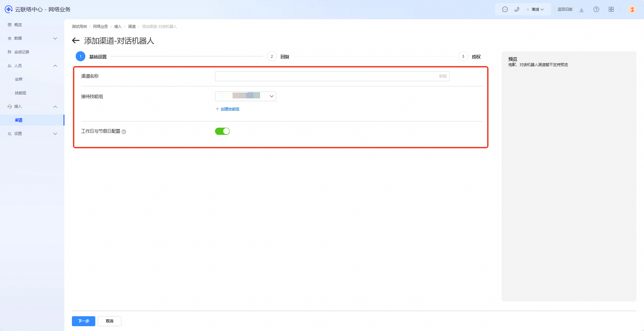Click 接入 in the breadcrumb
This screenshot has width=644, height=331.
[x=118, y=26]
